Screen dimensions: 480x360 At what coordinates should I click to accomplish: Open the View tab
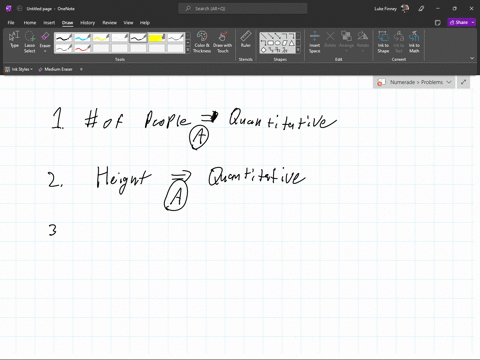coord(128,23)
